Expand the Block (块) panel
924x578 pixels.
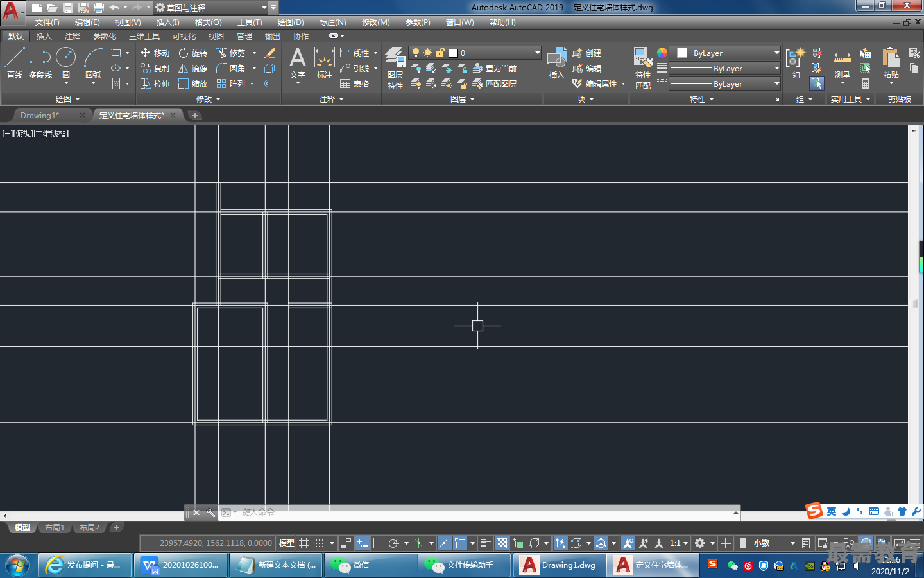(585, 99)
